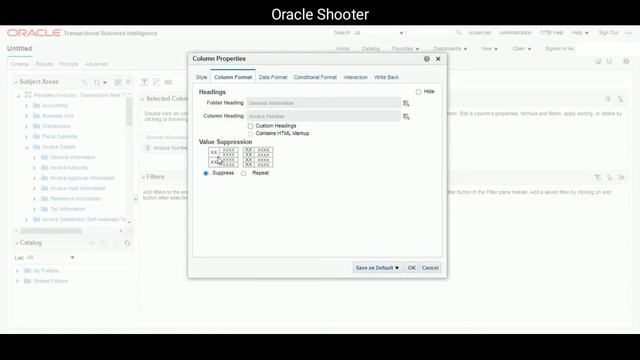This screenshot has width=640, height=360.
Task: Toggle the Contains HTML Markup checkbox
Action: click(251, 133)
